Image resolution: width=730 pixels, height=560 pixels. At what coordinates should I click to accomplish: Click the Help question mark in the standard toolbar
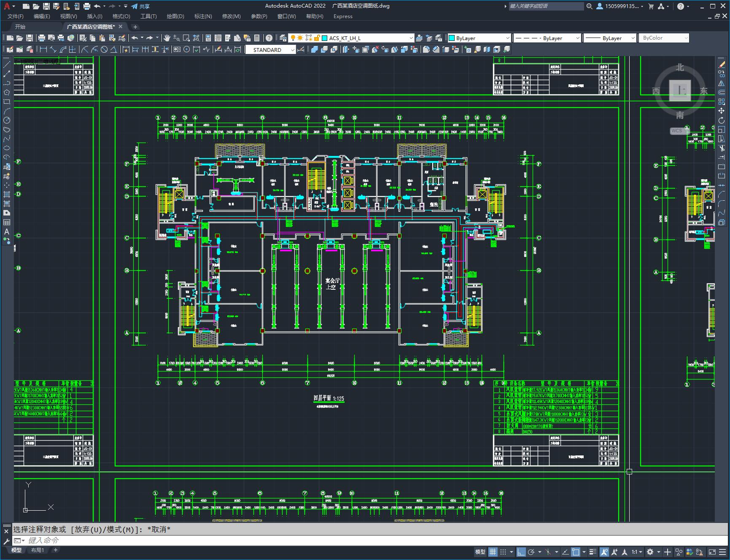(269, 38)
